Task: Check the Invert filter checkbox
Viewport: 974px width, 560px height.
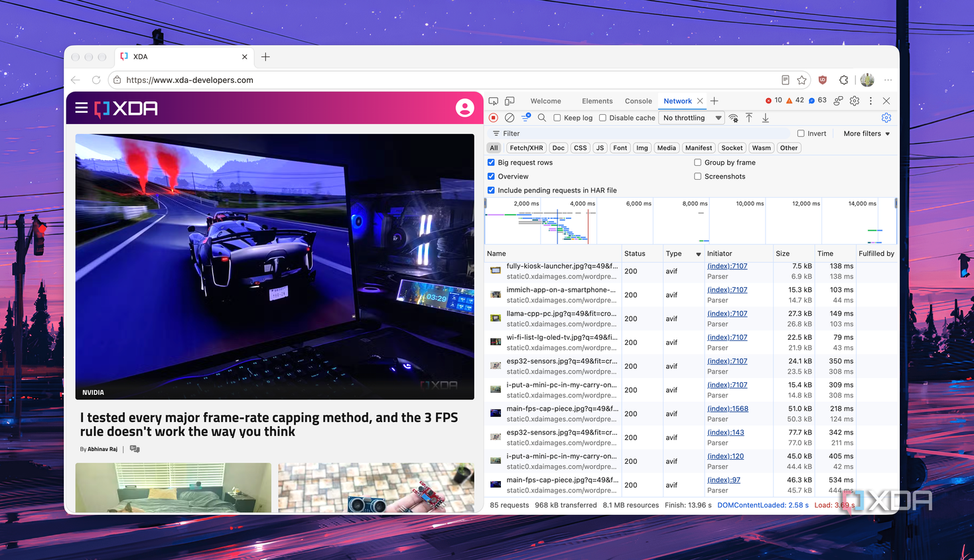Action: (x=801, y=133)
